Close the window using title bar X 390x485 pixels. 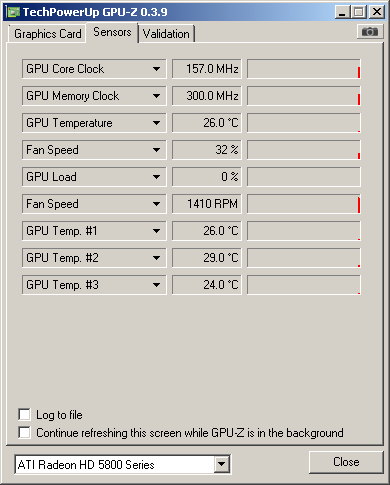click(377, 12)
